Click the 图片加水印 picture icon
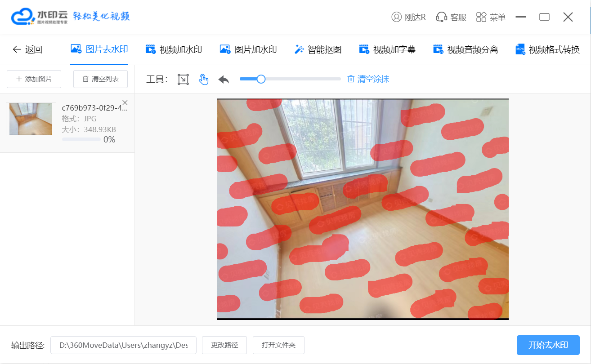The height and width of the screenshot is (364, 591). 225,49
